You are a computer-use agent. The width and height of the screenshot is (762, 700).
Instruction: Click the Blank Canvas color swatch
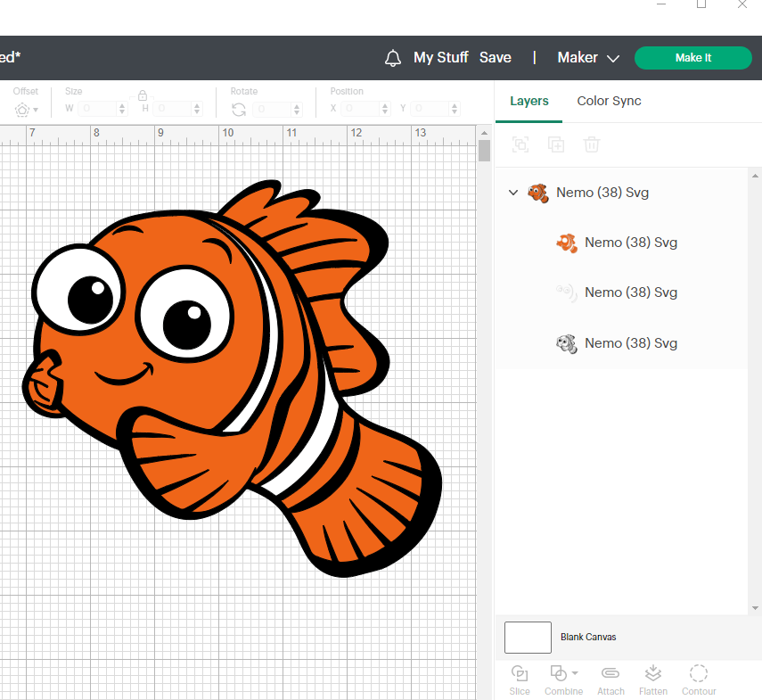tap(528, 638)
